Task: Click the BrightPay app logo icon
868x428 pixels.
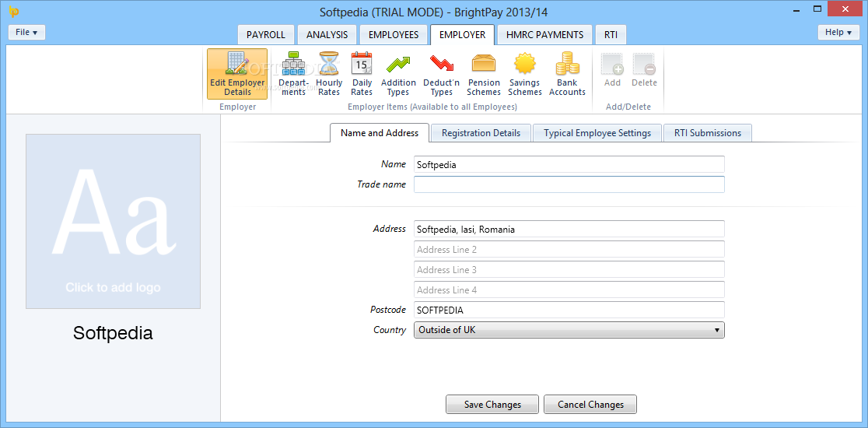Action: (x=14, y=11)
